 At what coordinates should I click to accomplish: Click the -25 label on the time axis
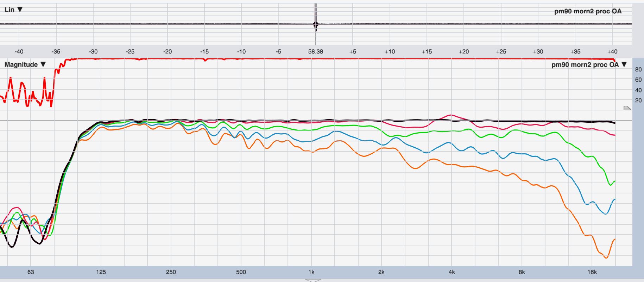click(130, 52)
